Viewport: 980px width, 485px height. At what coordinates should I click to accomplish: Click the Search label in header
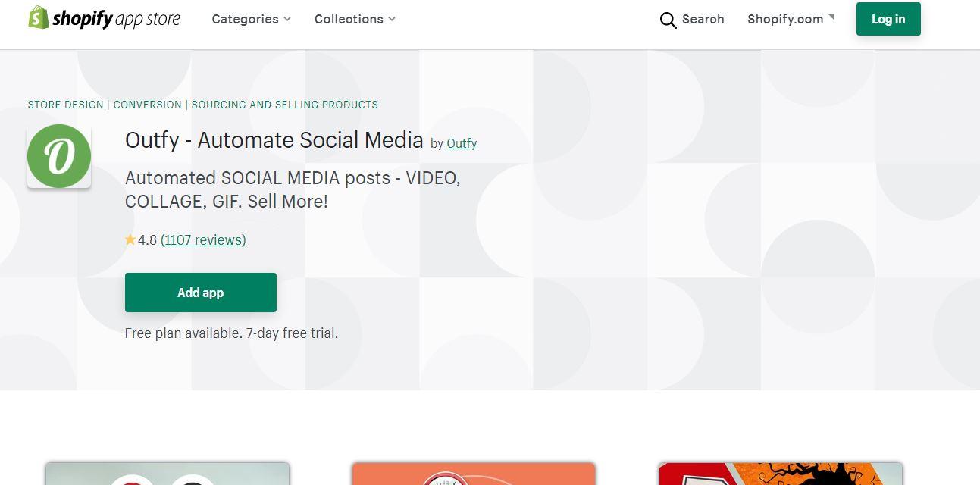(703, 19)
